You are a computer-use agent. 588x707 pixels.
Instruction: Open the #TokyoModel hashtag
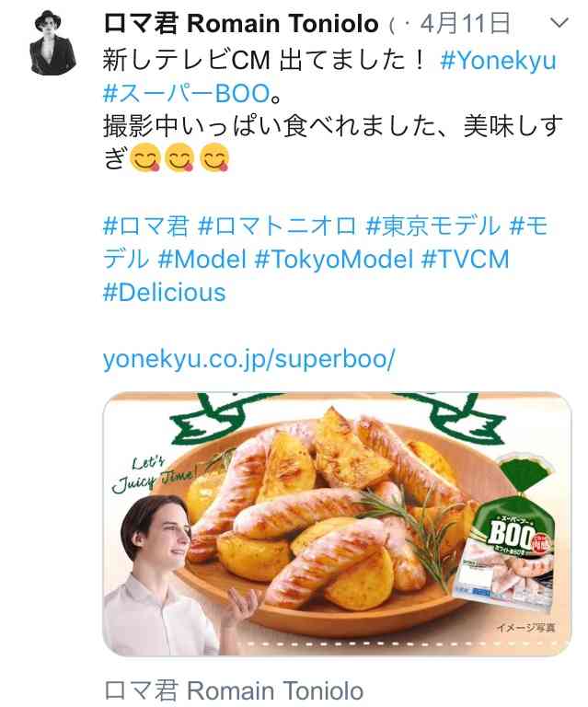[334, 259]
